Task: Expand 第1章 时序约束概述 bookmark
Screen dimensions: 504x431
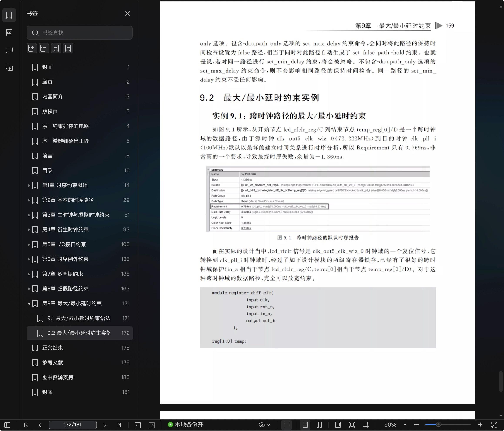Action: pyautogui.click(x=29, y=186)
